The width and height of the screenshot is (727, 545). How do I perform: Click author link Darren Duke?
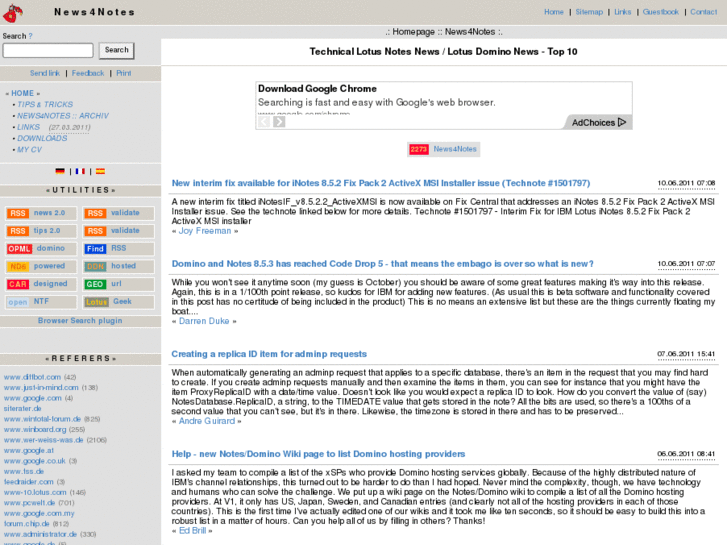(204, 321)
